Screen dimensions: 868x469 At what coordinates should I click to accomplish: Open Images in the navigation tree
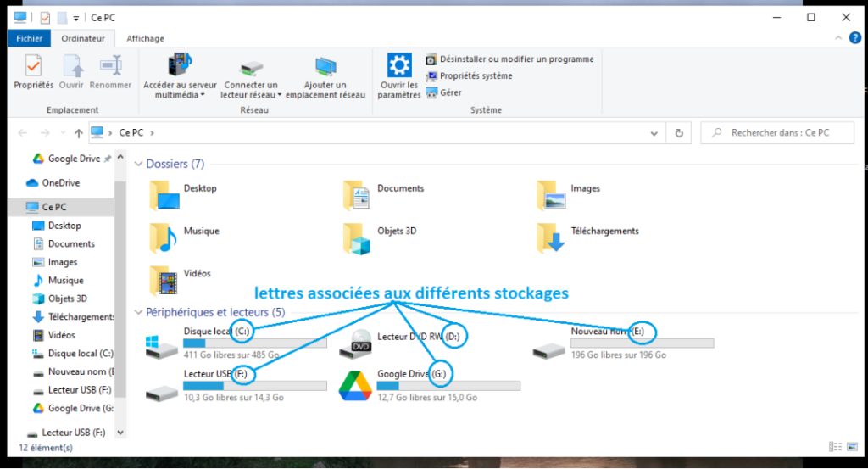(x=55, y=262)
